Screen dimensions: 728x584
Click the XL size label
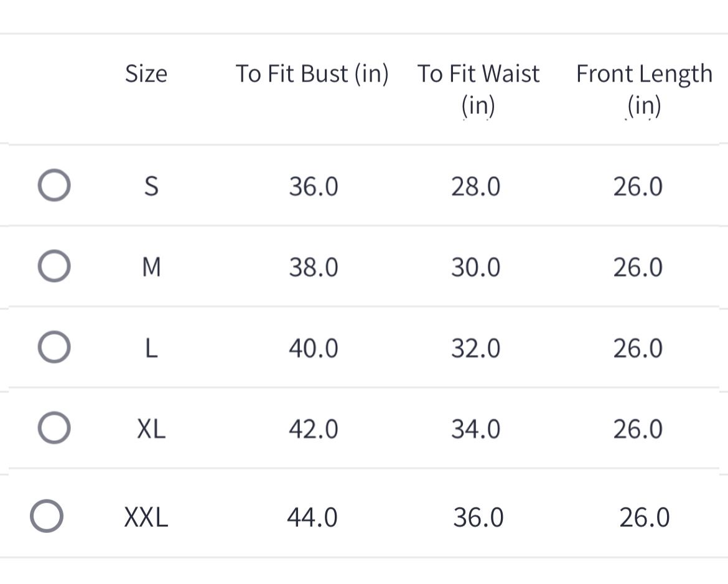[x=151, y=429]
